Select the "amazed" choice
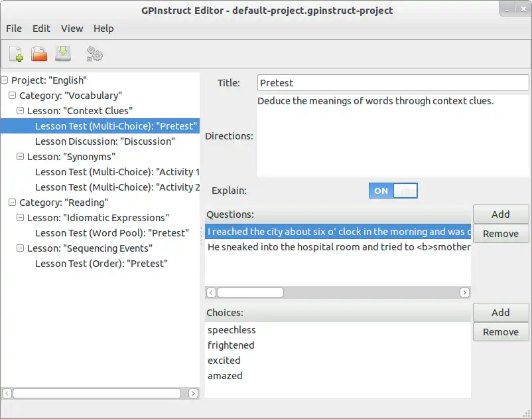Screen dimensions: 532x419 tap(338, 376)
